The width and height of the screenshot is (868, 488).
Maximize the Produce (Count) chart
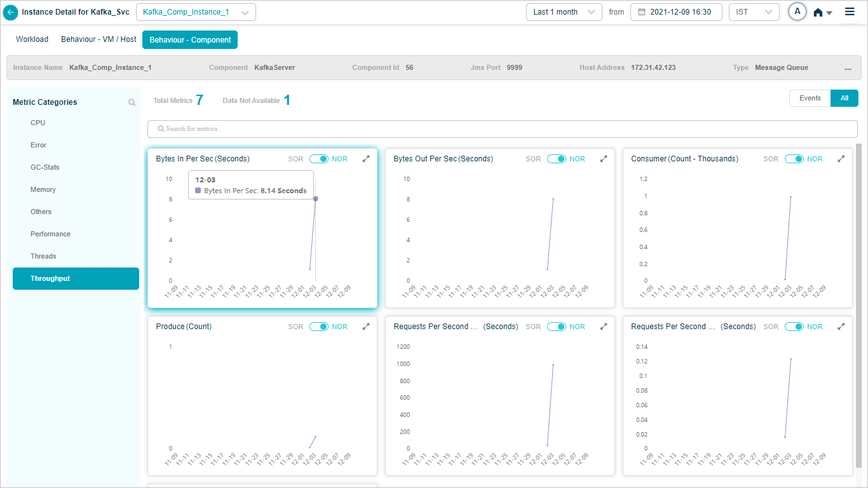366,327
